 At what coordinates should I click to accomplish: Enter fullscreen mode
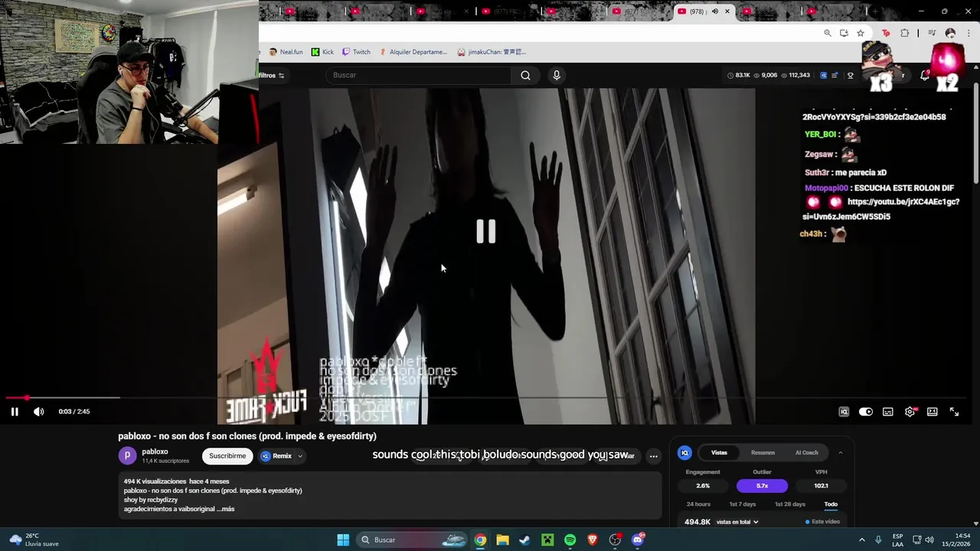[x=955, y=412]
